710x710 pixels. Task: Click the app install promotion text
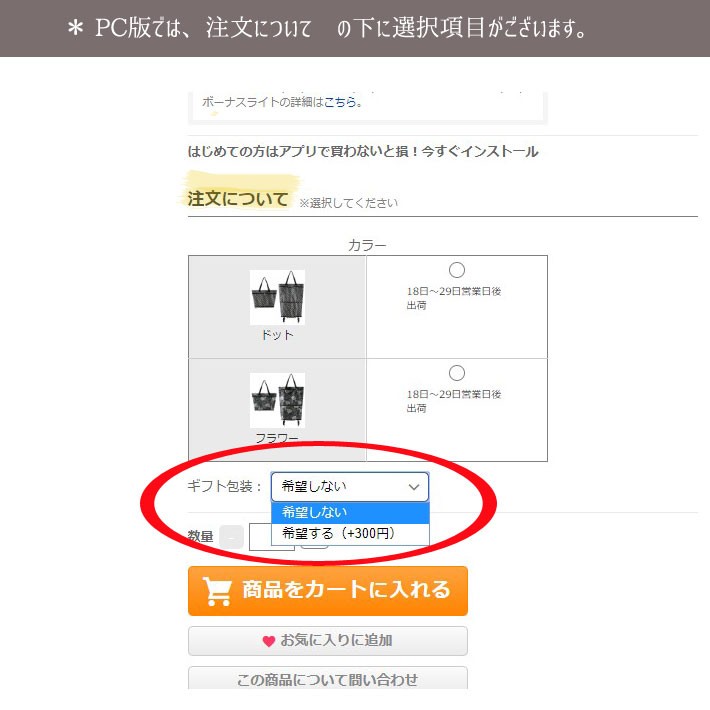[363, 152]
